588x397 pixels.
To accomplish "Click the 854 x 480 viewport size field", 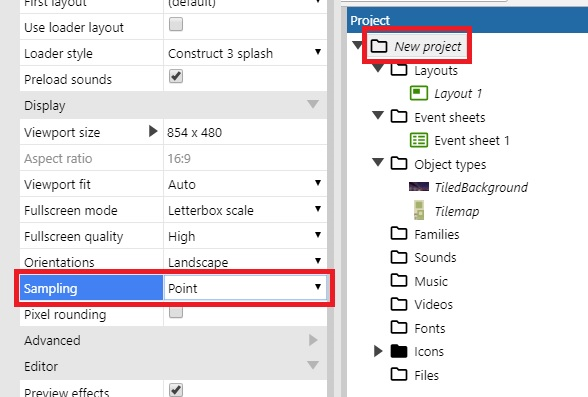I will click(x=245, y=132).
